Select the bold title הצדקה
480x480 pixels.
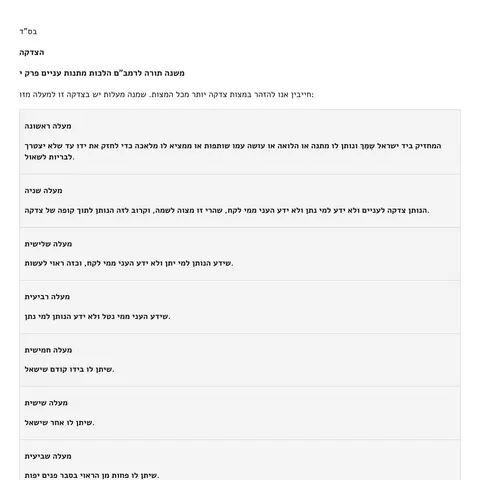click(x=32, y=52)
